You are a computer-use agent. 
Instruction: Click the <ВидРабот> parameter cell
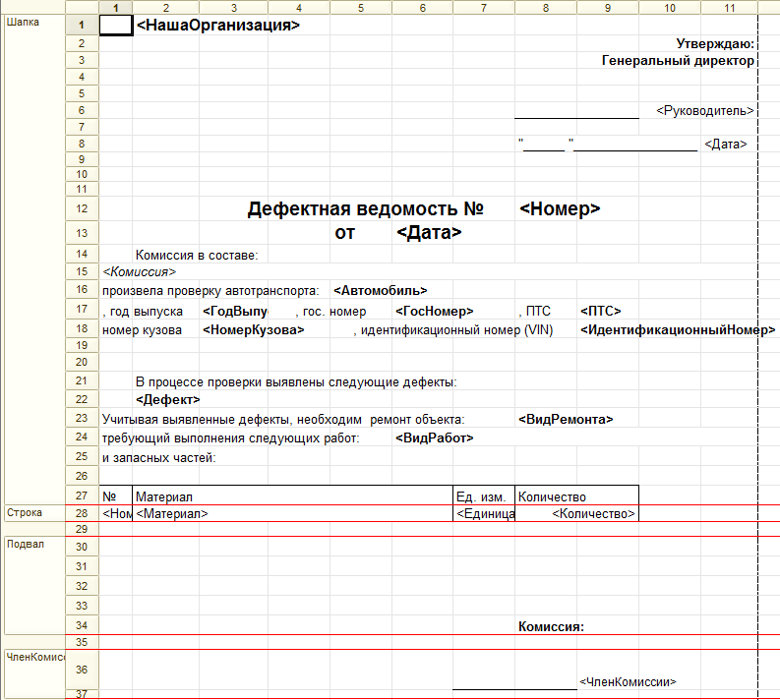point(435,438)
